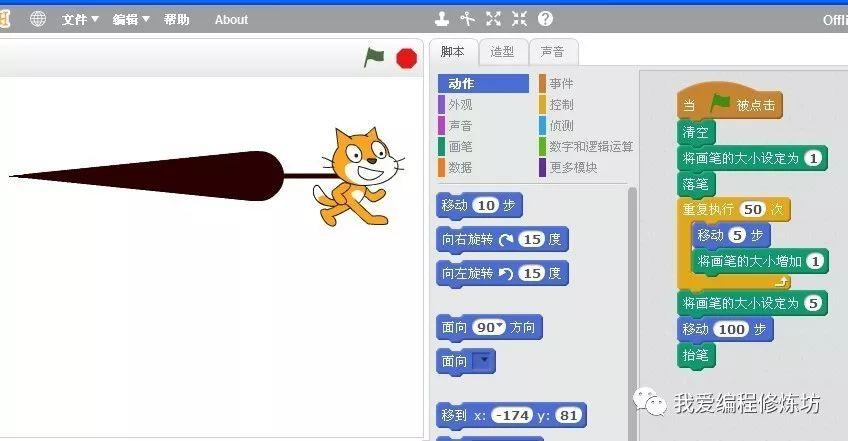Open direction dropdown on 面向 90 block
This screenshot has width=848, height=441.
tap(500, 326)
